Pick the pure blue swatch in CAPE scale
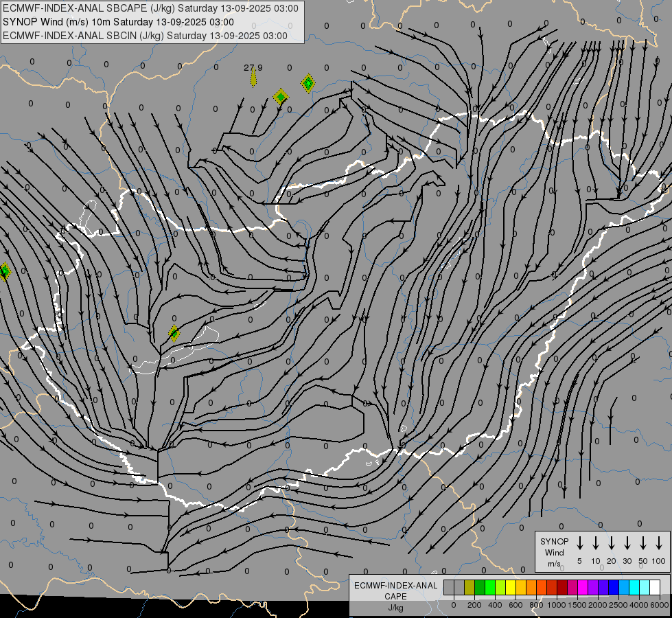Screen dimensions: 672x618 coord(614,587)
